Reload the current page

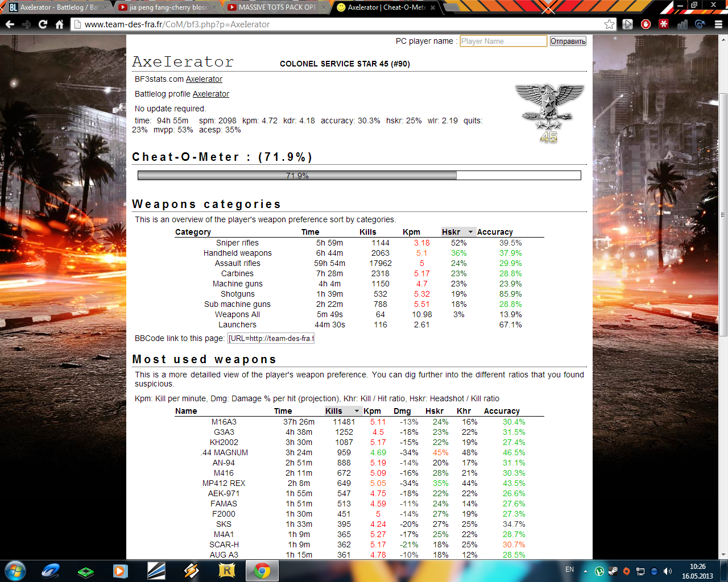coord(43,24)
